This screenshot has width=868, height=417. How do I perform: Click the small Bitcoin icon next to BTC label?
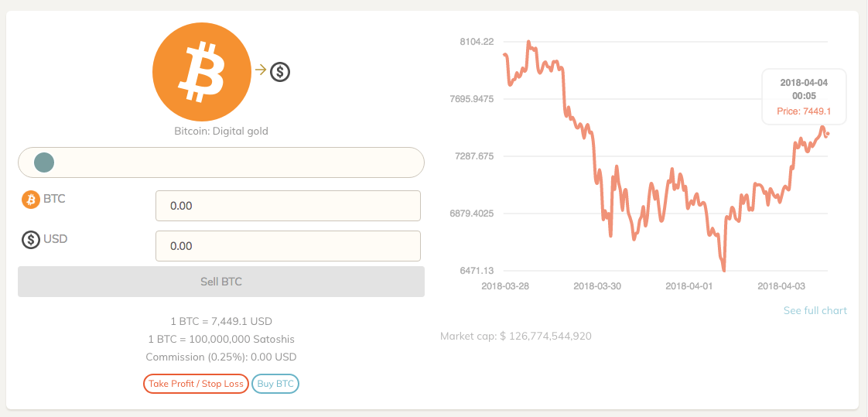click(x=31, y=200)
